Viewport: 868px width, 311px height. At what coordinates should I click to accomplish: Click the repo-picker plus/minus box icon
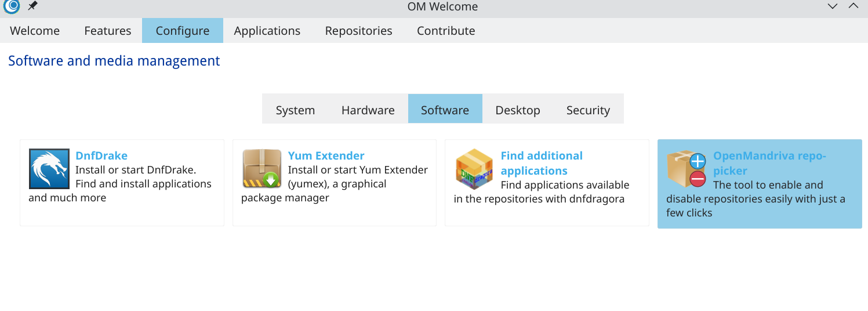pos(687,169)
